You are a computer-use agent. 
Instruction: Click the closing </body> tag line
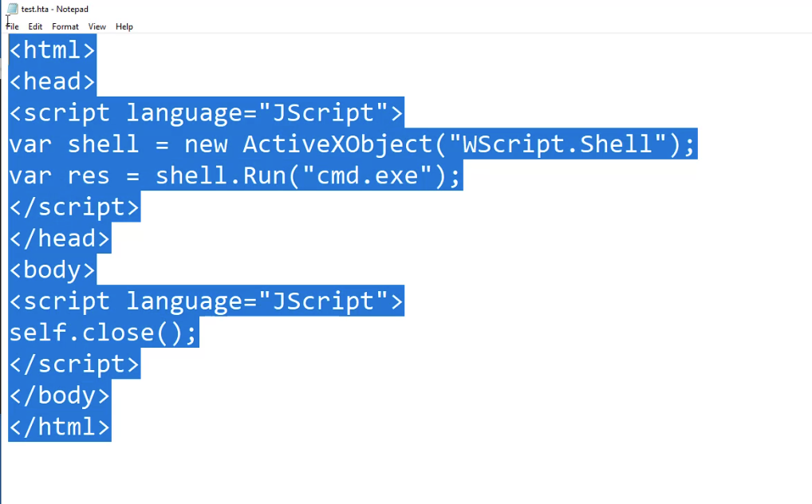[60, 395]
